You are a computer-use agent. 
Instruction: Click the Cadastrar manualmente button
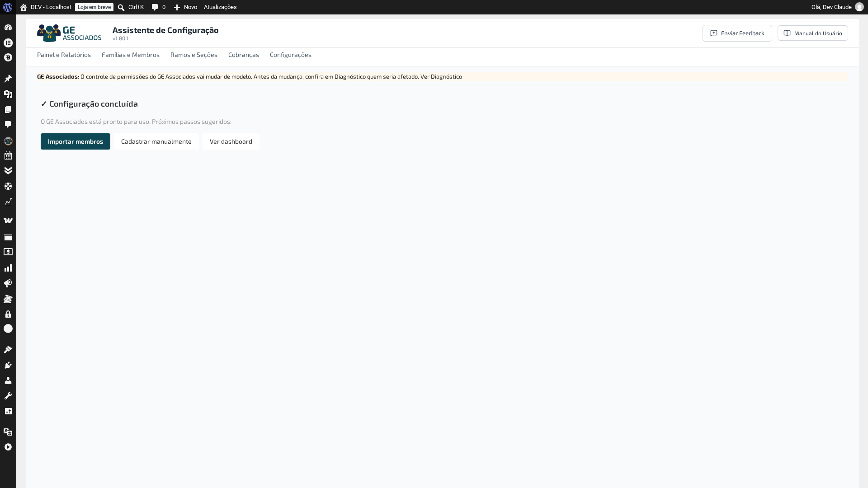click(x=156, y=141)
